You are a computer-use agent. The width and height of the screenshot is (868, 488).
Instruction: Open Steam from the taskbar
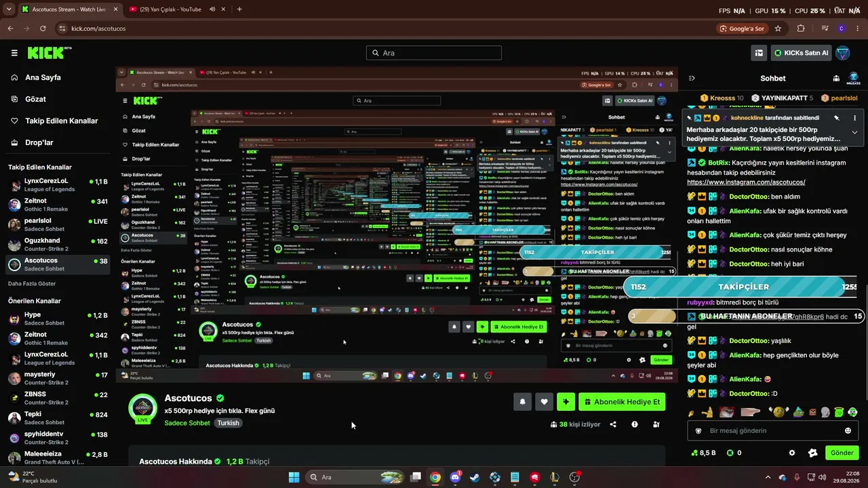click(x=475, y=477)
